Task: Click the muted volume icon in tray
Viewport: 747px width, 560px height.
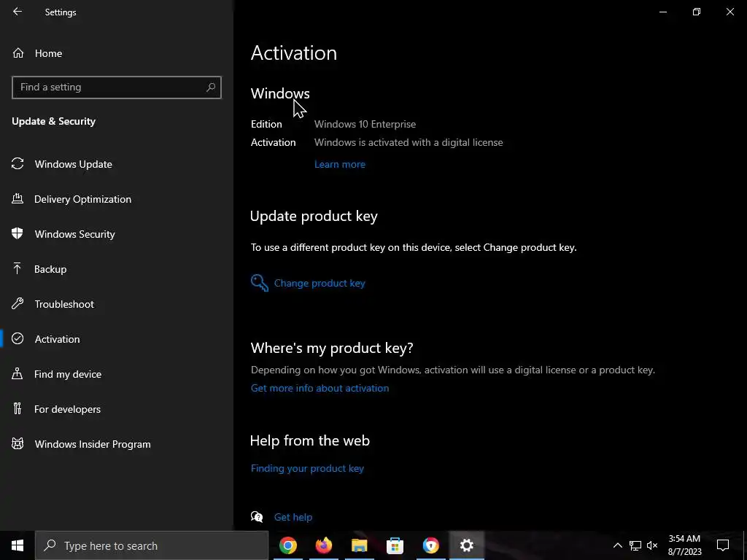Action: (652, 545)
